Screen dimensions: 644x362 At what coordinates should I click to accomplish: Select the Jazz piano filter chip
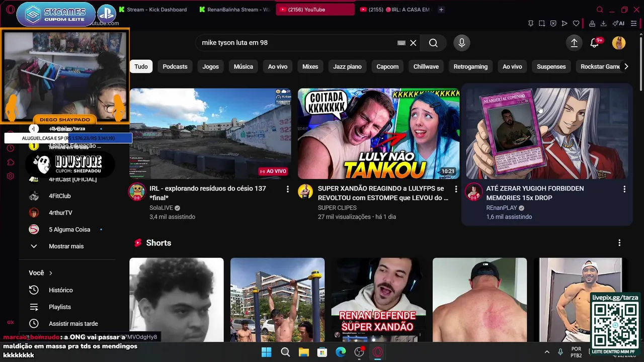tap(347, 66)
